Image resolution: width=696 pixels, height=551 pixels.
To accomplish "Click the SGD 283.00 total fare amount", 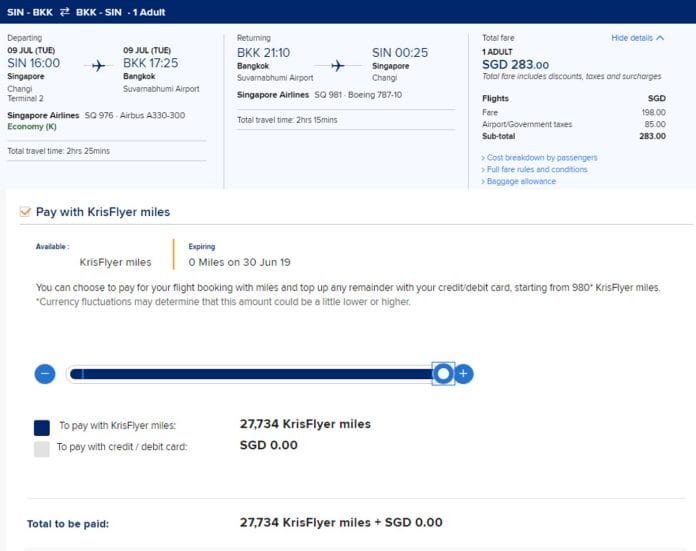I will [x=515, y=65].
